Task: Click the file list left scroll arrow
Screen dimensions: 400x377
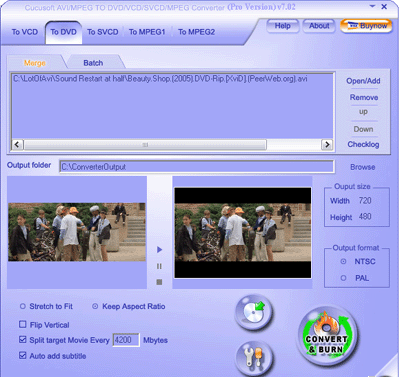Action: [17, 145]
